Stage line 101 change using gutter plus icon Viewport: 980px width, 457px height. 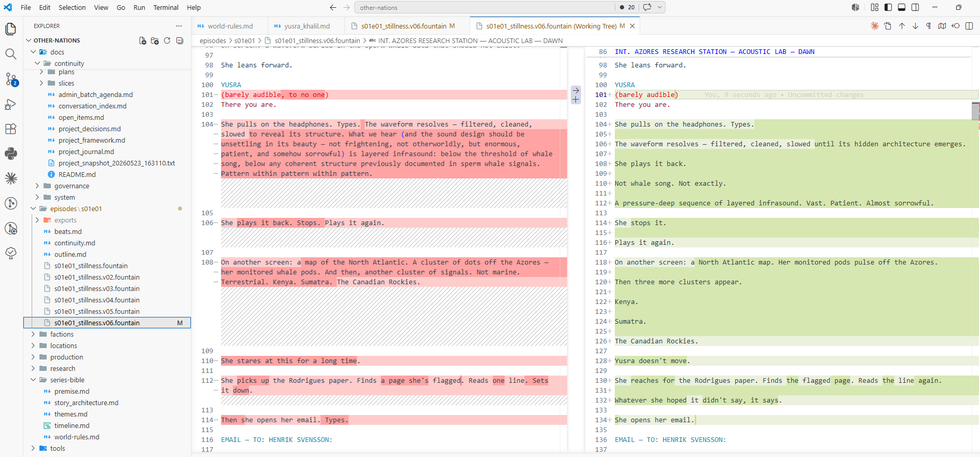pos(576,100)
